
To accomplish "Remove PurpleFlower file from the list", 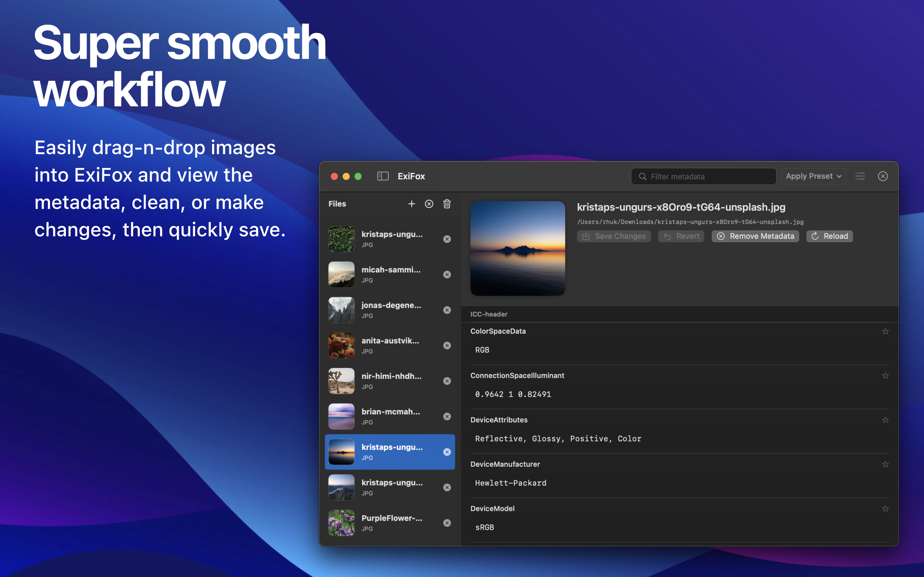I will coord(447,523).
